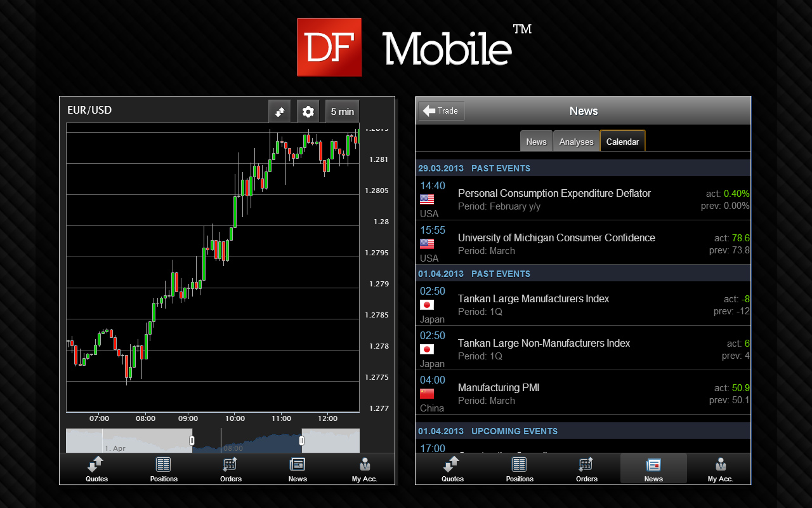Click the News panel title
Image resolution: width=812 pixels, height=508 pixels.
click(584, 111)
